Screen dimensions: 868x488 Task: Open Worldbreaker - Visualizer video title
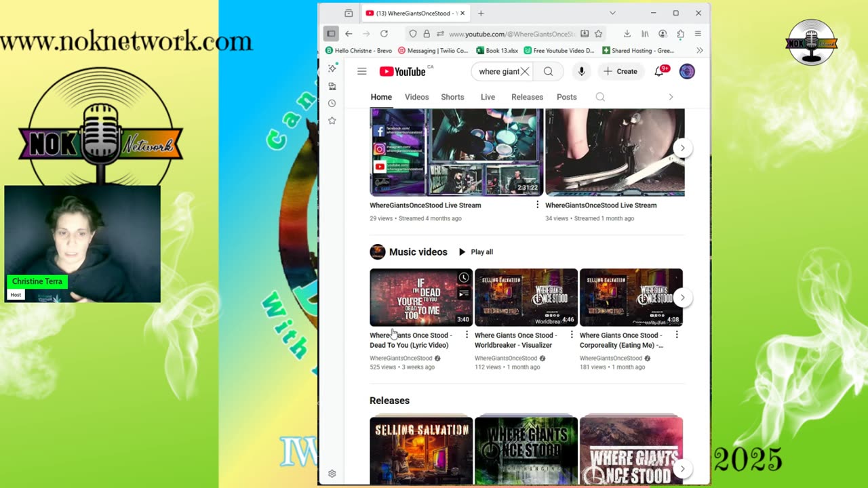click(516, 340)
